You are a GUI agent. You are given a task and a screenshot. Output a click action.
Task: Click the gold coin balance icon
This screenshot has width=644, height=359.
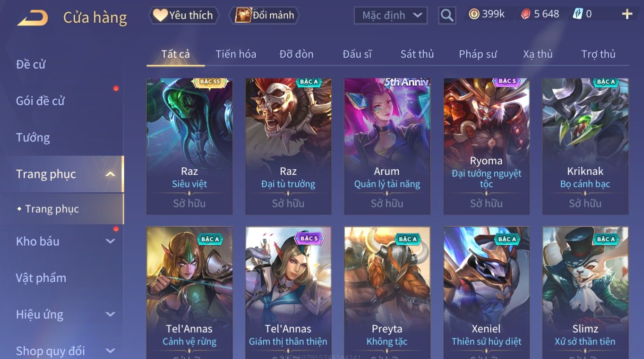point(474,14)
